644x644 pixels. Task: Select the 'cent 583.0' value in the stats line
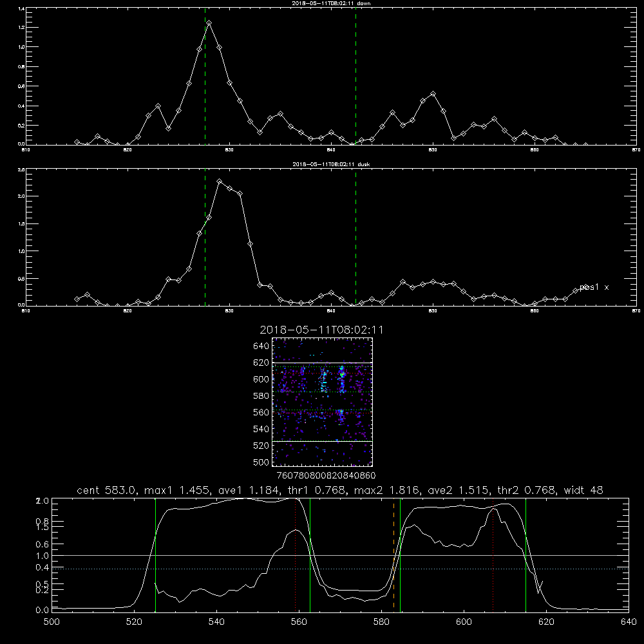click(107, 490)
